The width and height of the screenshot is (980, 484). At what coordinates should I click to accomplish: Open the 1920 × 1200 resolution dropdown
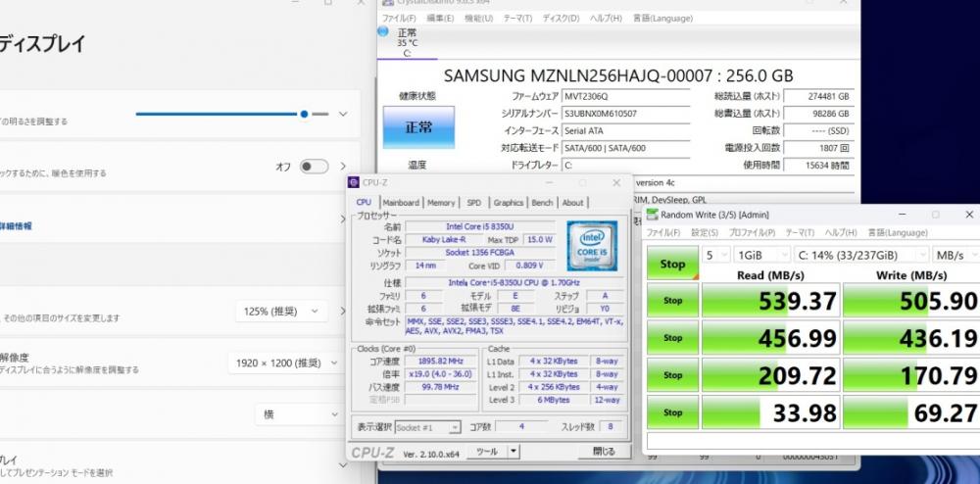tap(285, 363)
